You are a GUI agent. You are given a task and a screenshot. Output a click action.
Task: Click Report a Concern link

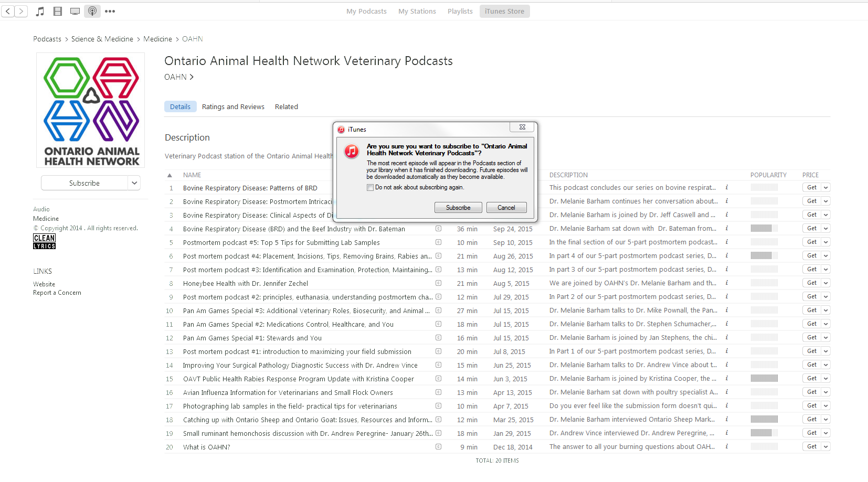click(57, 293)
